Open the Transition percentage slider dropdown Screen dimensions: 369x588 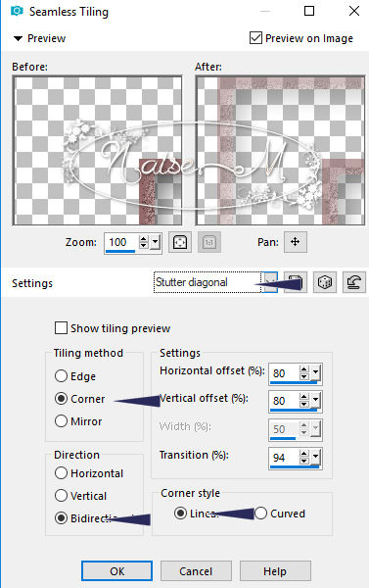point(316,457)
